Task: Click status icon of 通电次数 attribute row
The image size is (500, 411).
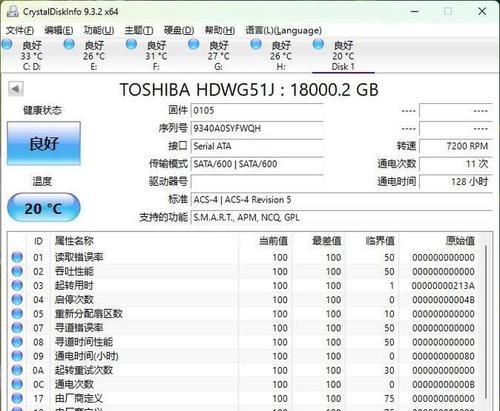Action: click(17, 384)
